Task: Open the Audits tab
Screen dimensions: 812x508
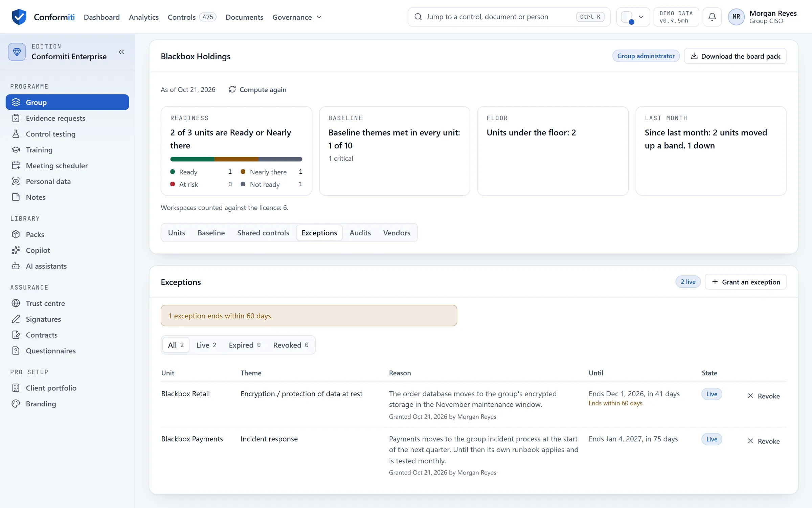Action: coord(360,233)
